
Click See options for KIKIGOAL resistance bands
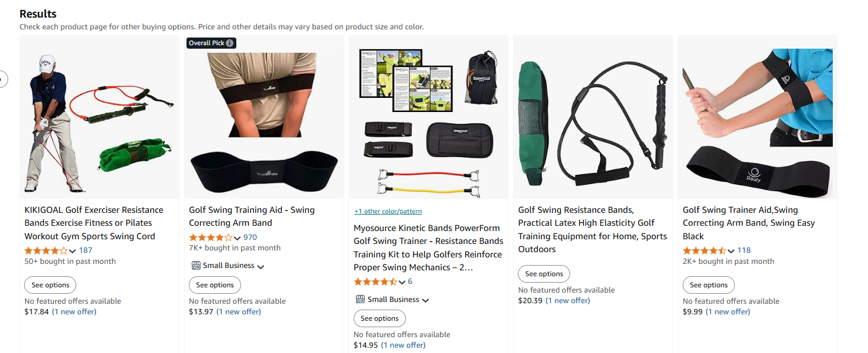pyautogui.click(x=50, y=285)
